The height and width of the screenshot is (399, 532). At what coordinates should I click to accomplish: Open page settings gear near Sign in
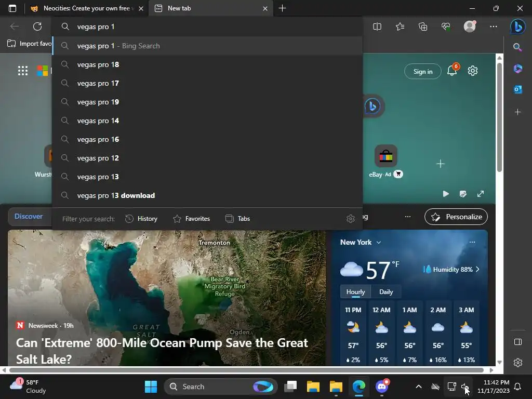point(473,71)
